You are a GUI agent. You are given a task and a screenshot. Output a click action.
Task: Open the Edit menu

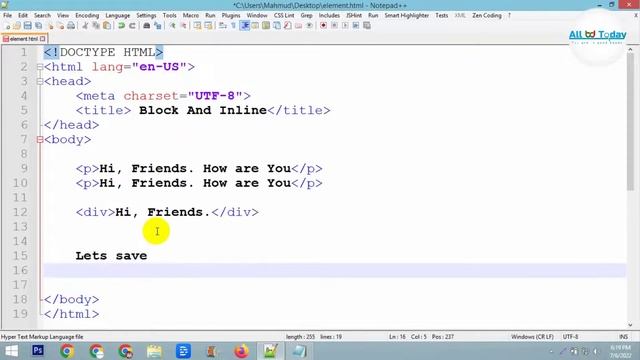23,16
